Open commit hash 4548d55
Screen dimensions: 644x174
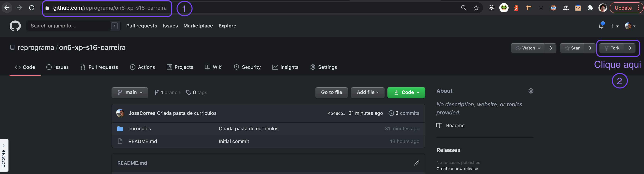(337, 113)
